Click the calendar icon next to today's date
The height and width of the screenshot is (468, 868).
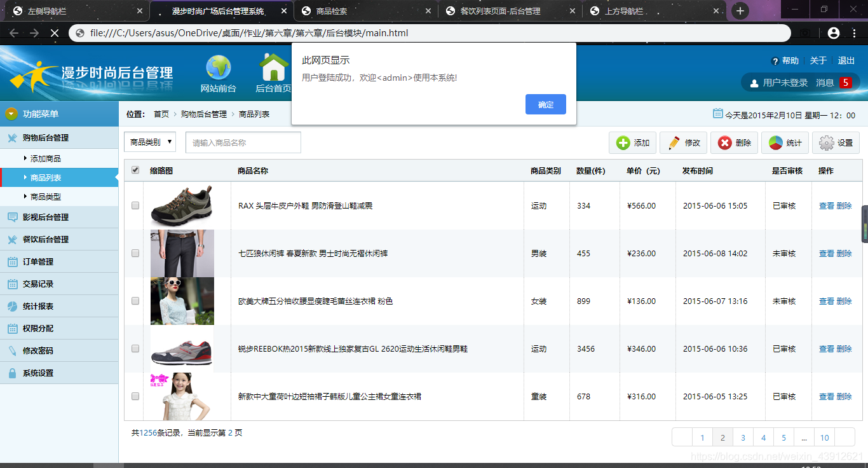coord(718,114)
